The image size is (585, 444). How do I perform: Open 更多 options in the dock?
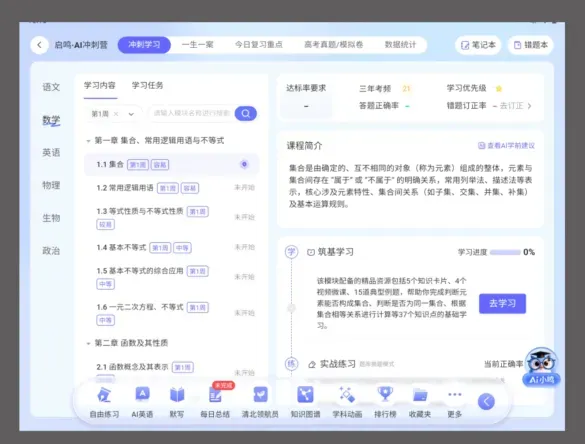coord(454,403)
